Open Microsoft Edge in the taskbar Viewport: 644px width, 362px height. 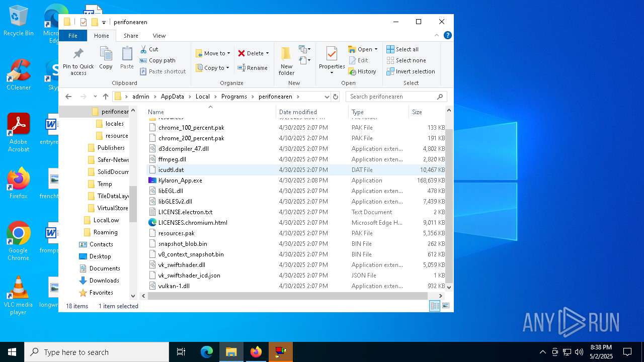(207, 352)
